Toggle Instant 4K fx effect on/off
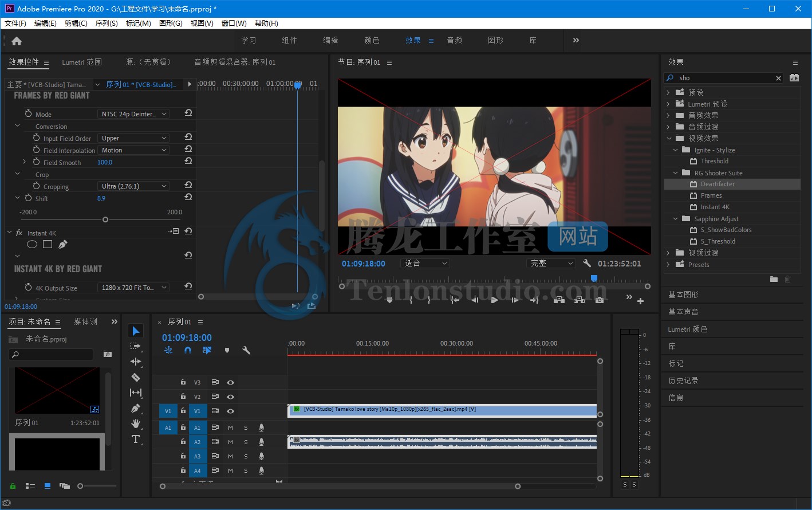 pos(19,233)
